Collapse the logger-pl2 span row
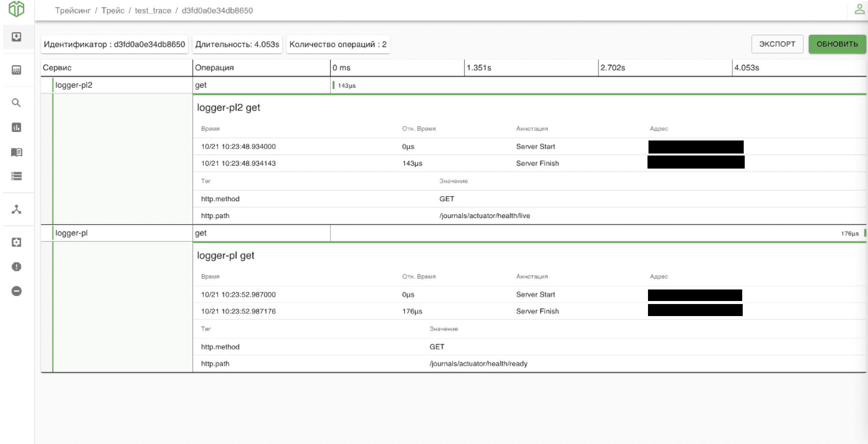Image resolution: width=868 pixels, height=444 pixels. [x=74, y=85]
